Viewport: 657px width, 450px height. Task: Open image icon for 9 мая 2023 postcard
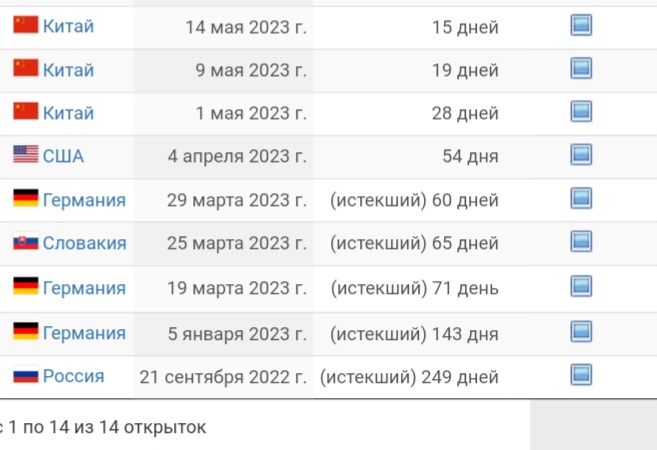pyautogui.click(x=581, y=69)
